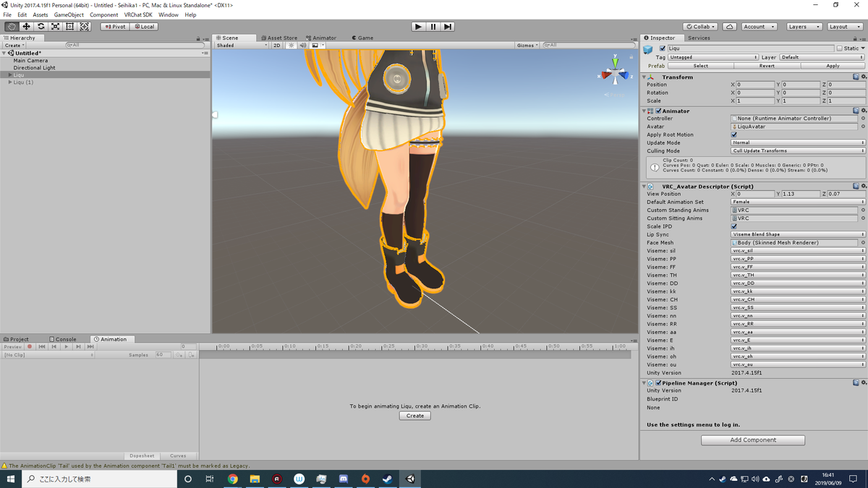Select the Scale tool

[55, 27]
